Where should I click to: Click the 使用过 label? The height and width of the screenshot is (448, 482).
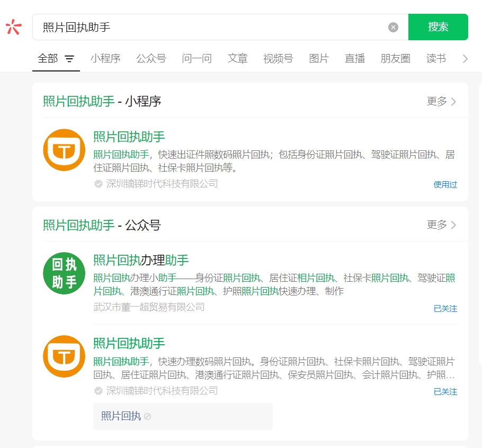445,184
